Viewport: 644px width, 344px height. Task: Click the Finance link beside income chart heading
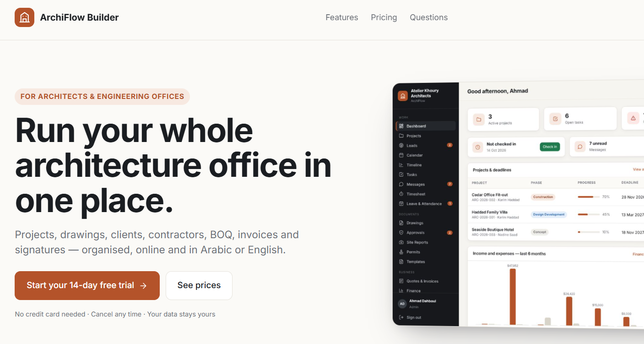pos(638,254)
